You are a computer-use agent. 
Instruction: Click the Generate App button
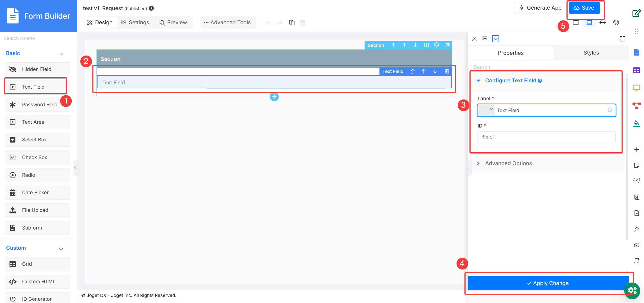(540, 8)
